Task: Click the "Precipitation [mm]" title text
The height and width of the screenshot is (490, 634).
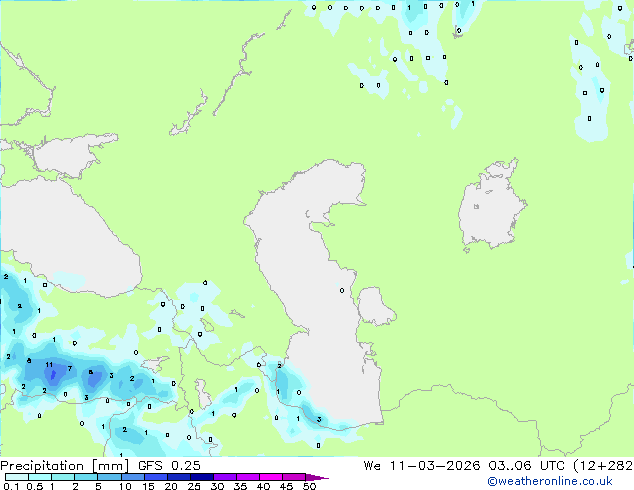Action: point(65,466)
